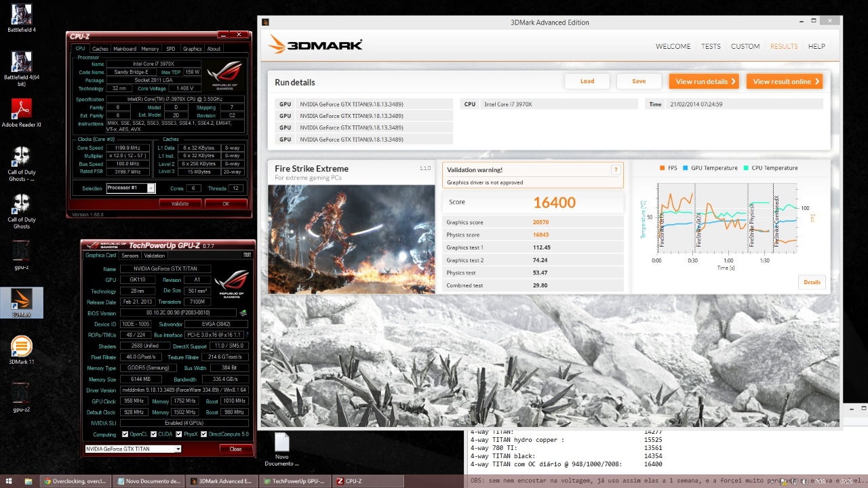868x488 pixels.
Task: Switch to Graphics Card tab in GPU-Z
Action: point(101,256)
